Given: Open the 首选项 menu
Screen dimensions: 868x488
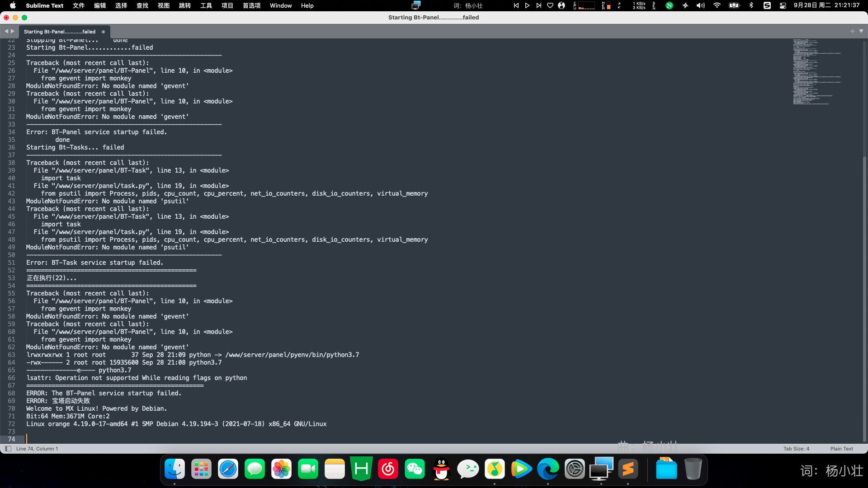Looking at the screenshot, I should pos(252,5).
